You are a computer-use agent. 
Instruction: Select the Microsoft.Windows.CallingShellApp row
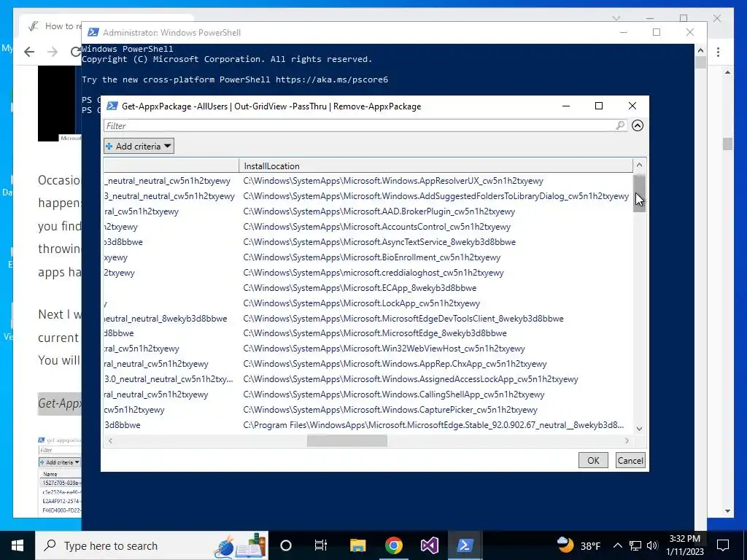coord(368,394)
